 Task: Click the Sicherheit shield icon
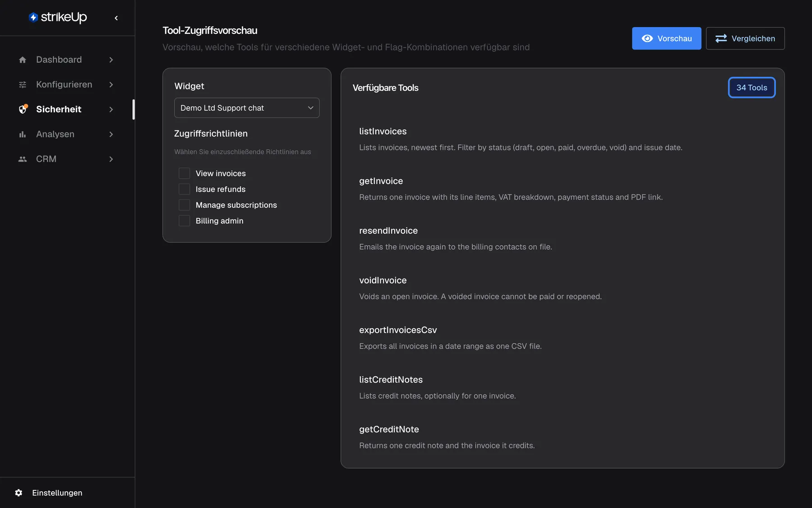[23, 109]
